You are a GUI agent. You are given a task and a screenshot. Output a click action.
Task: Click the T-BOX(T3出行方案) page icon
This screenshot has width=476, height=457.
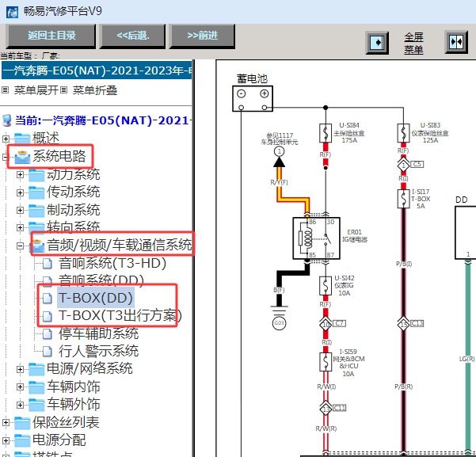(47, 316)
